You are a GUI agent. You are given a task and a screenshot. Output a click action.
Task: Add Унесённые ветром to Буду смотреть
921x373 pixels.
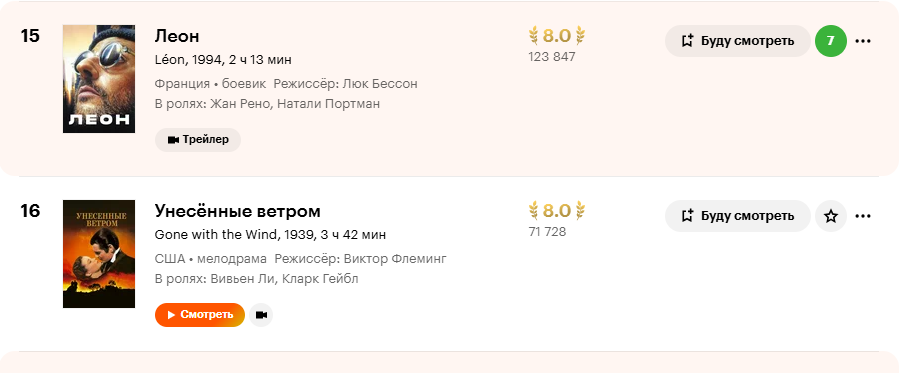coord(738,216)
